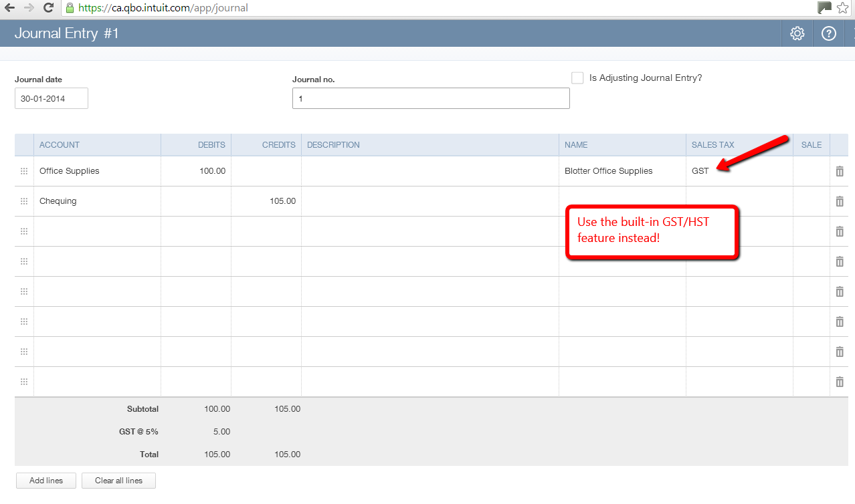Open Blotter Office Supplies name dropdown
855x504 pixels.
click(x=622, y=171)
